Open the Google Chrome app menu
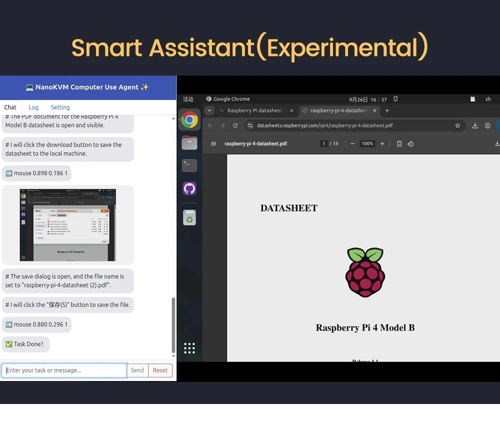The width and height of the screenshot is (500, 448). pyautogui.click(x=227, y=99)
